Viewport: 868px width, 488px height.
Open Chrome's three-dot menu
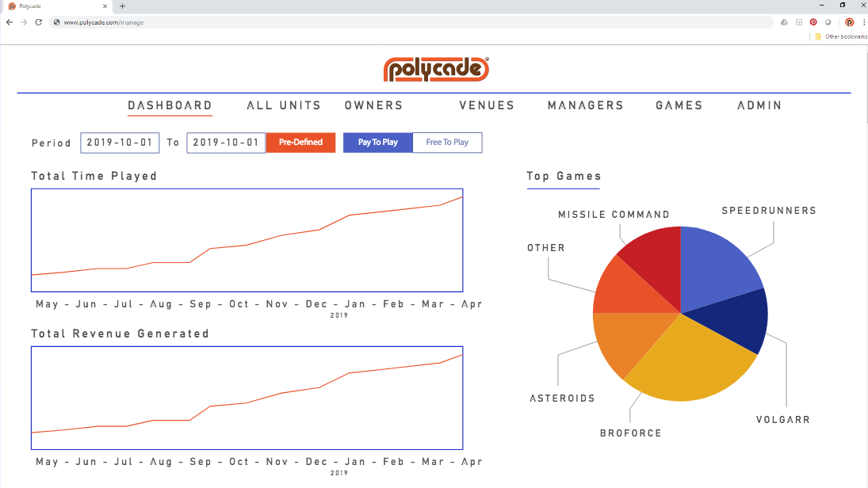click(863, 22)
